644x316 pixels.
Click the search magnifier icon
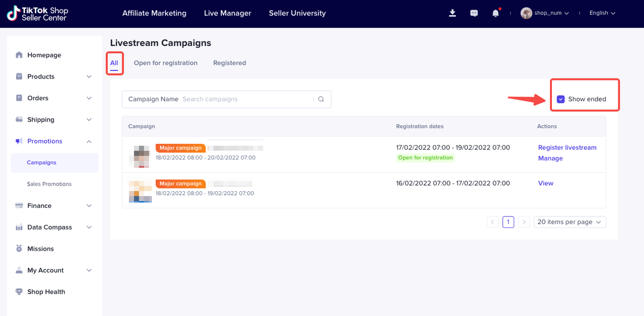click(321, 99)
